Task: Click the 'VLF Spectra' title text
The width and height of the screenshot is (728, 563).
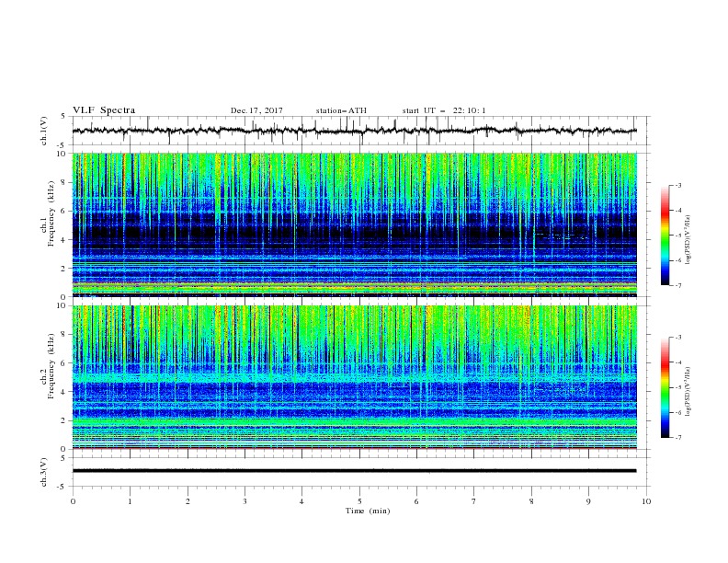Action: pos(104,110)
